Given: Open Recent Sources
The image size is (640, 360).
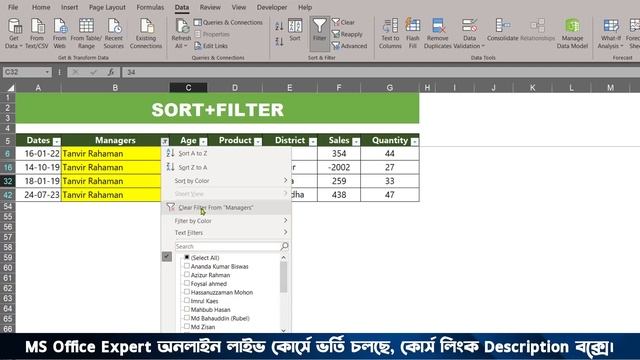Looking at the screenshot, I should pyautogui.click(x=113, y=33).
